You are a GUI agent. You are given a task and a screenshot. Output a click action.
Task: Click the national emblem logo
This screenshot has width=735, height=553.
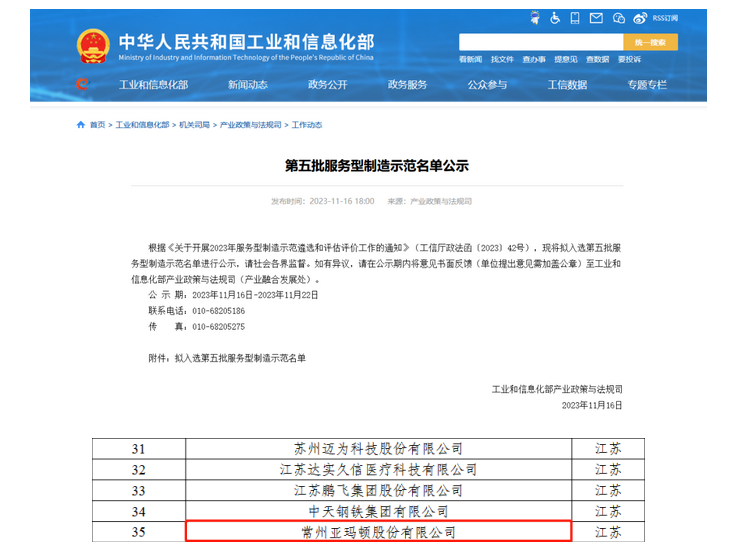93,46
